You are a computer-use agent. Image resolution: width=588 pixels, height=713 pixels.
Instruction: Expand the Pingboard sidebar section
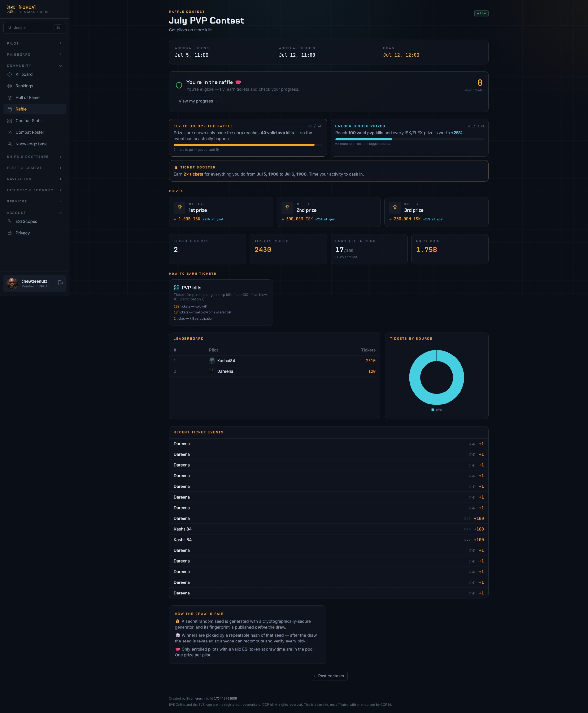(x=35, y=55)
